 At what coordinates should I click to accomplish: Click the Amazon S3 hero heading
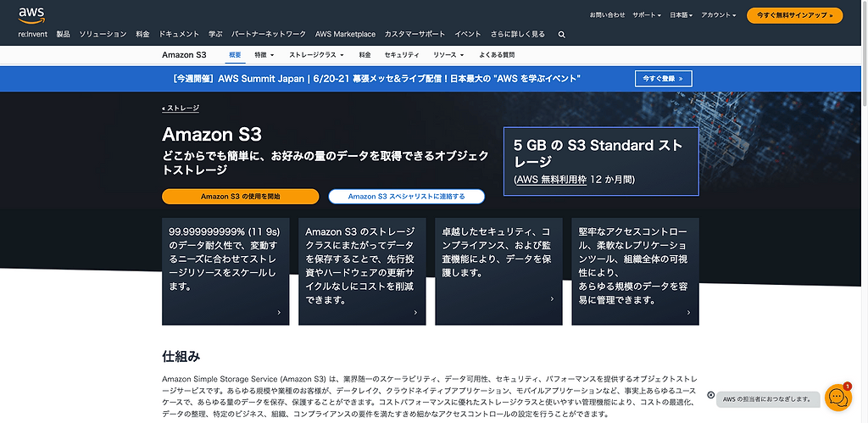click(211, 135)
